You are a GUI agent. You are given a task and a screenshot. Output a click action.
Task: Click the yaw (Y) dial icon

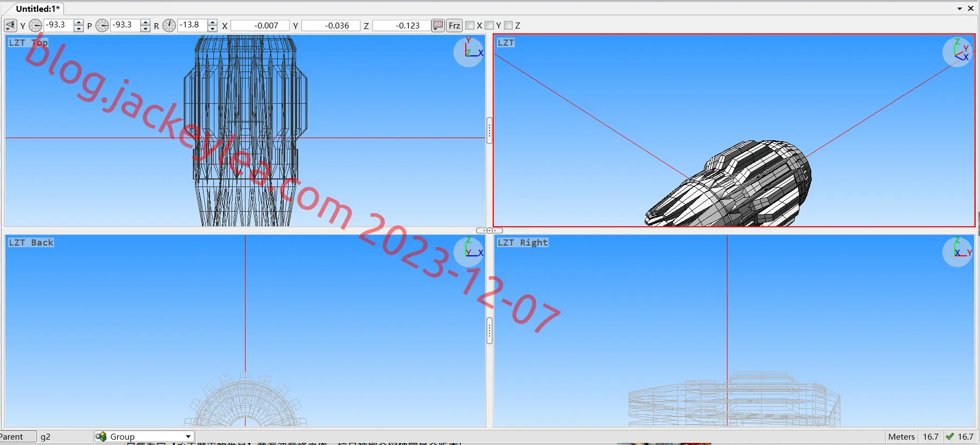tap(35, 25)
